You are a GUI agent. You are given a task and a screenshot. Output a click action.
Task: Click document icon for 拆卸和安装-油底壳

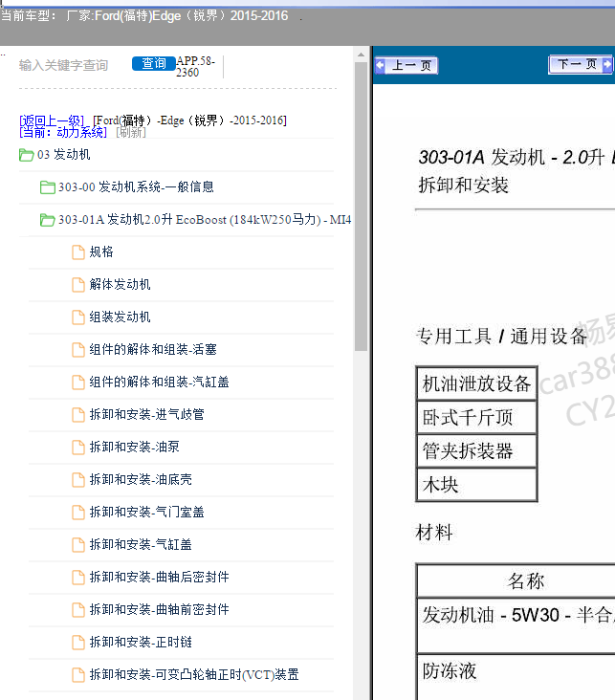point(78,480)
